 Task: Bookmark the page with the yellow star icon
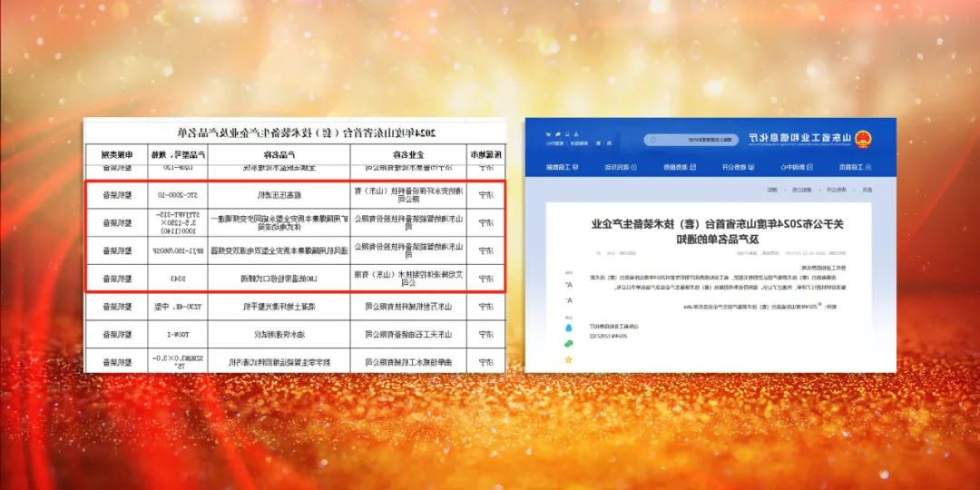tap(569, 359)
